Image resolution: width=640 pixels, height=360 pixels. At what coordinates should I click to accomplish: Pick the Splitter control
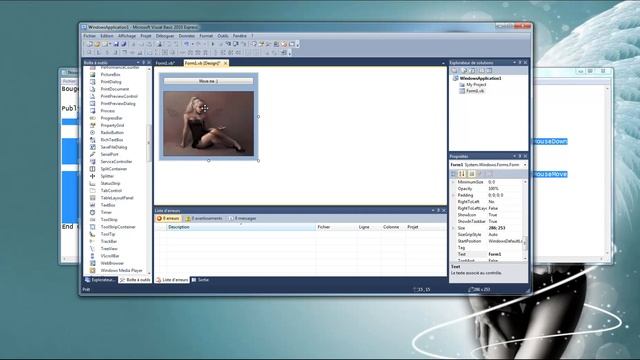click(107, 176)
